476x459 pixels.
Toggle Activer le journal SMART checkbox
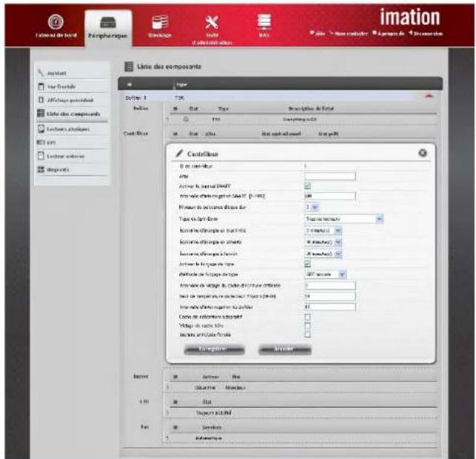[x=307, y=186]
